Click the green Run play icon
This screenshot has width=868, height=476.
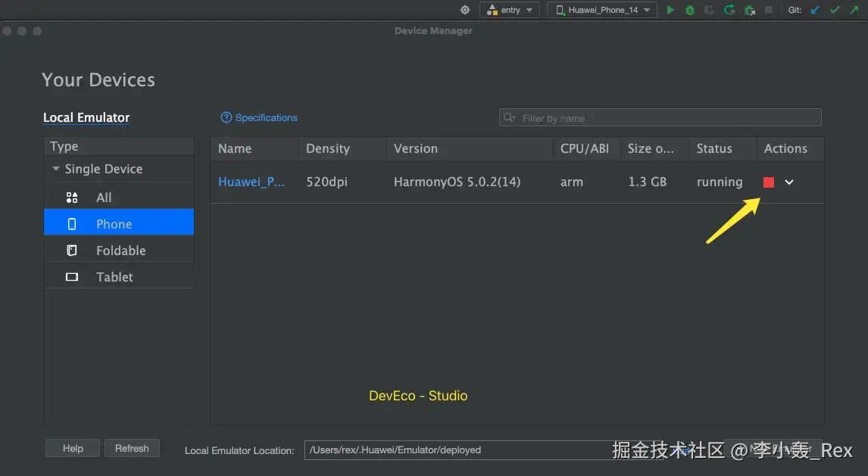[670, 10]
